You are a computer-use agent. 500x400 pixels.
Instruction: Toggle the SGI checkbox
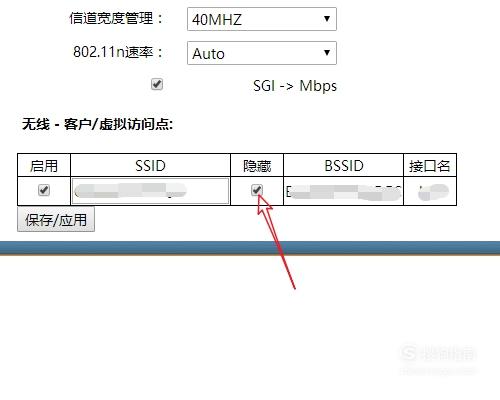pyautogui.click(x=157, y=84)
